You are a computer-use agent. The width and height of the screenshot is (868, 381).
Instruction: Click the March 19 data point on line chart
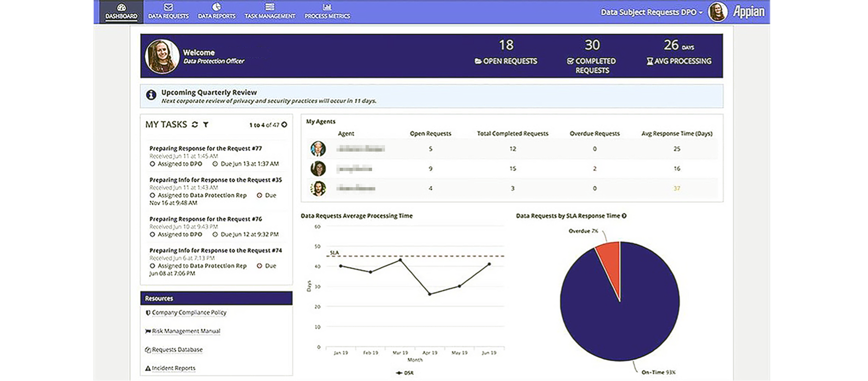pyautogui.click(x=400, y=260)
